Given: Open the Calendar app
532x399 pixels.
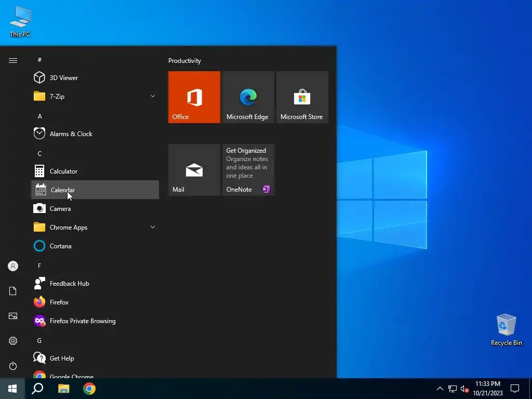Looking at the screenshot, I should tap(95, 190).
